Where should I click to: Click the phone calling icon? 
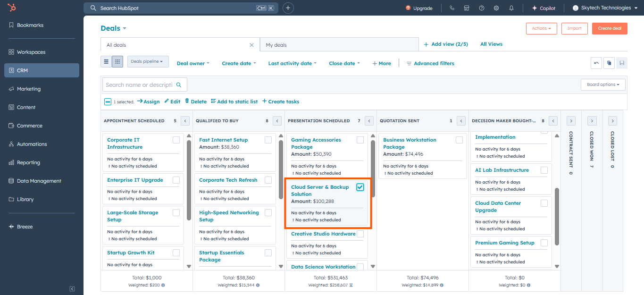(x=452, y=8)
